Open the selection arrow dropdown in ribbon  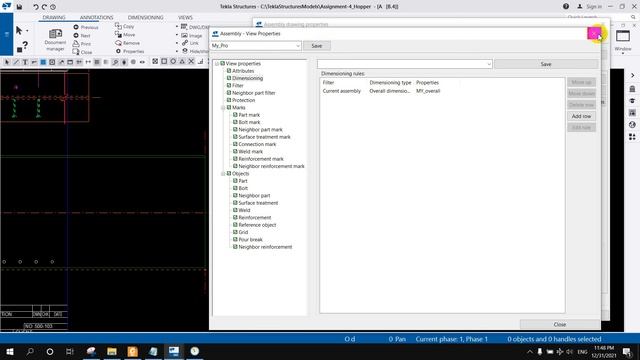coord(27,31)
